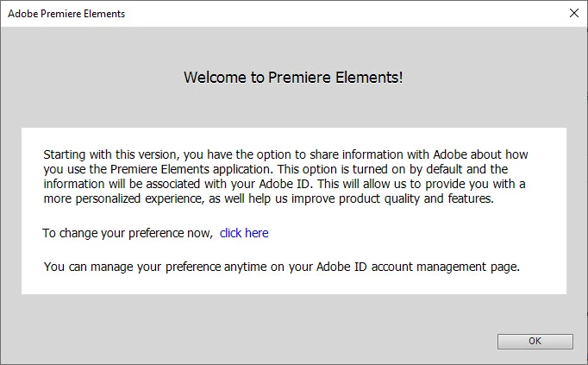Click the gray area left of OK

(x=259, y=341)
